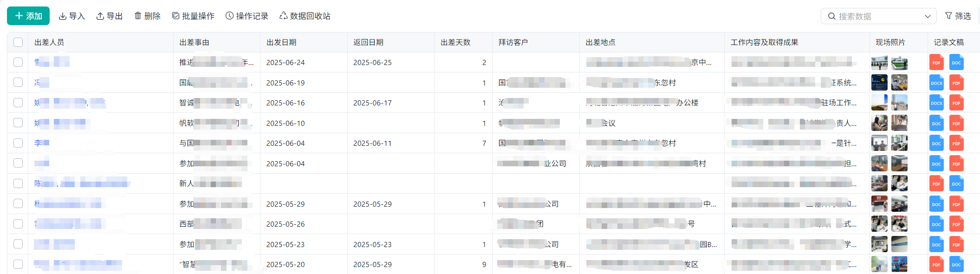Open PDF file in 新人 row

[x=936, y=184]
